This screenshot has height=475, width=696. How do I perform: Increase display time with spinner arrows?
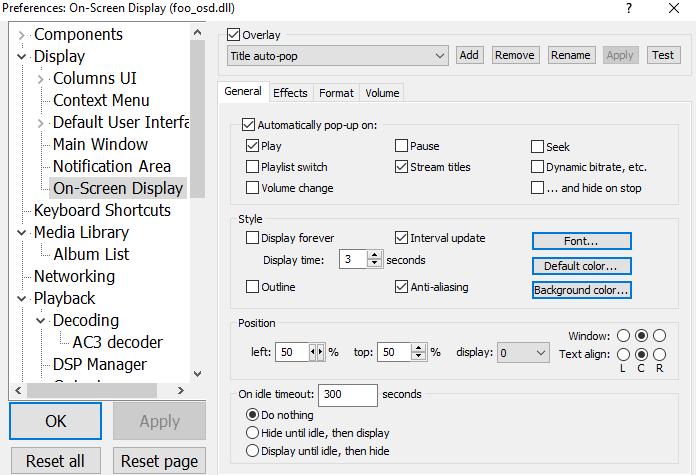375,255
